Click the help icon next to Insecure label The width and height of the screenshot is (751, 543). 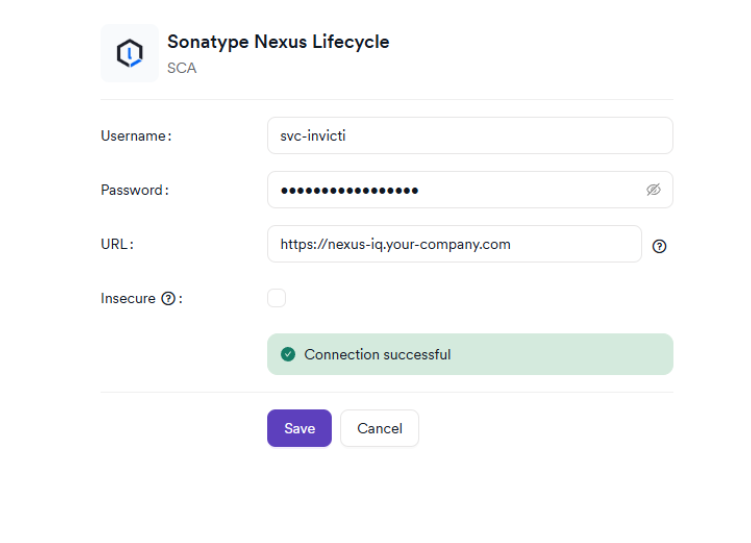coord(168,298)
